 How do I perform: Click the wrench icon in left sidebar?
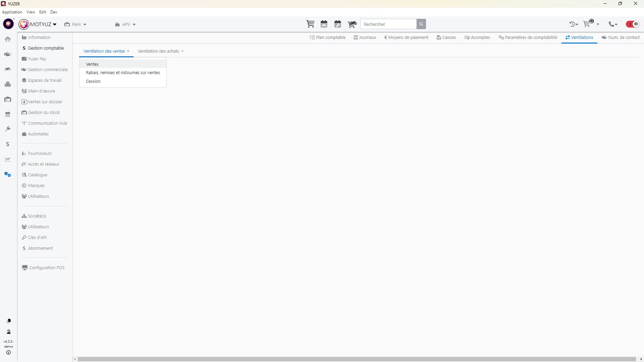click(8, 129)
